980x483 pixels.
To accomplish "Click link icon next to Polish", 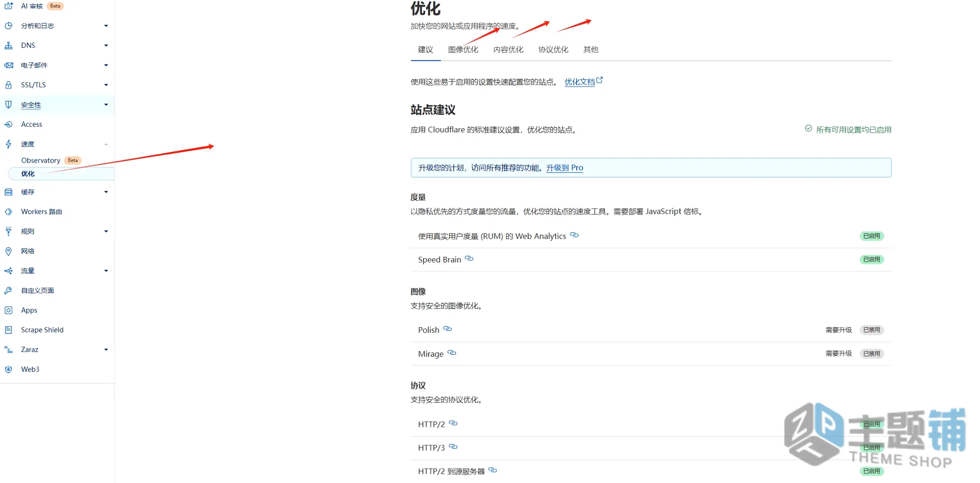I will [x=447, y=329].
